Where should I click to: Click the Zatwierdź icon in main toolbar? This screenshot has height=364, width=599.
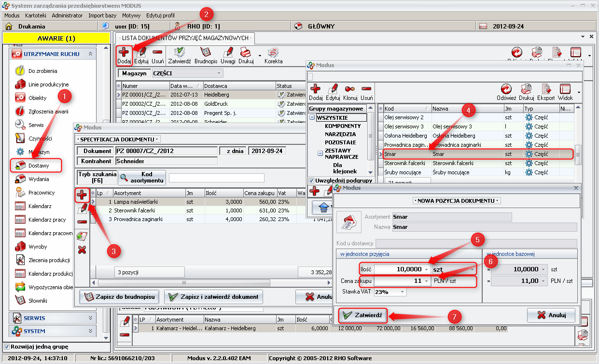[x=180, y=52]
